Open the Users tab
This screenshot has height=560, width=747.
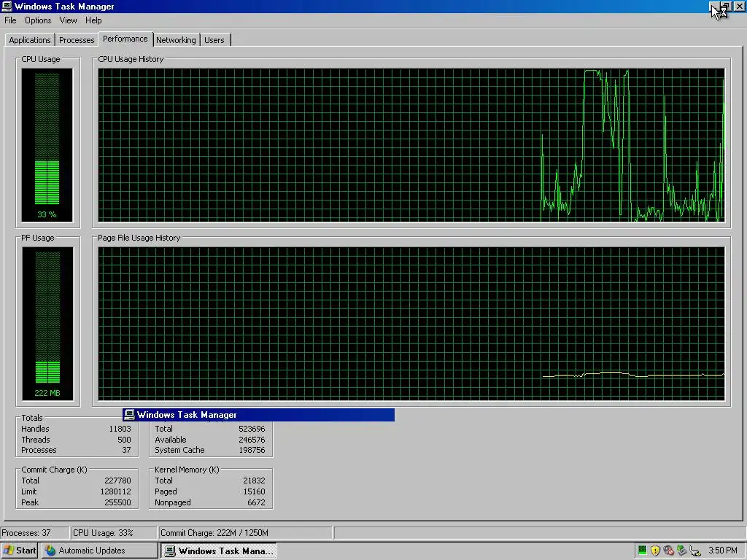pos(214,40)
